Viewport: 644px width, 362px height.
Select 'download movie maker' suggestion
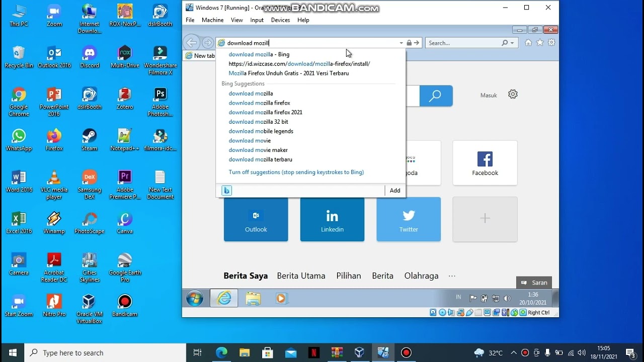click(259, 150)
